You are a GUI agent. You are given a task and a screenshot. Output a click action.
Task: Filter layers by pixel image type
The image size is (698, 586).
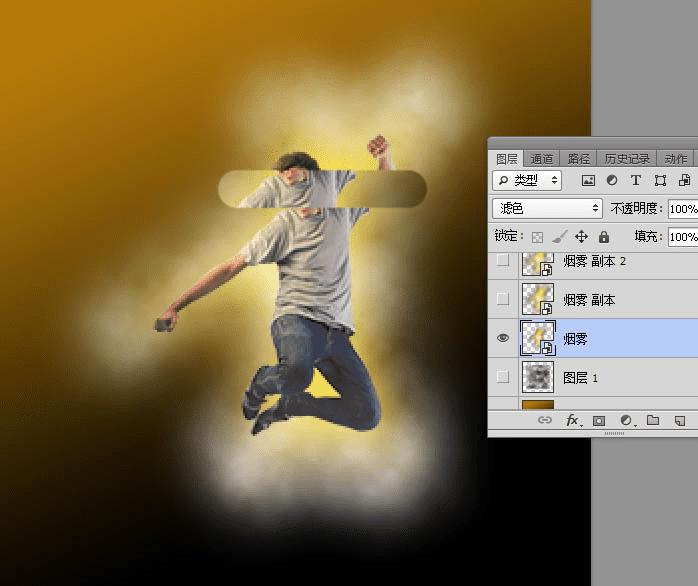(588, 181)
